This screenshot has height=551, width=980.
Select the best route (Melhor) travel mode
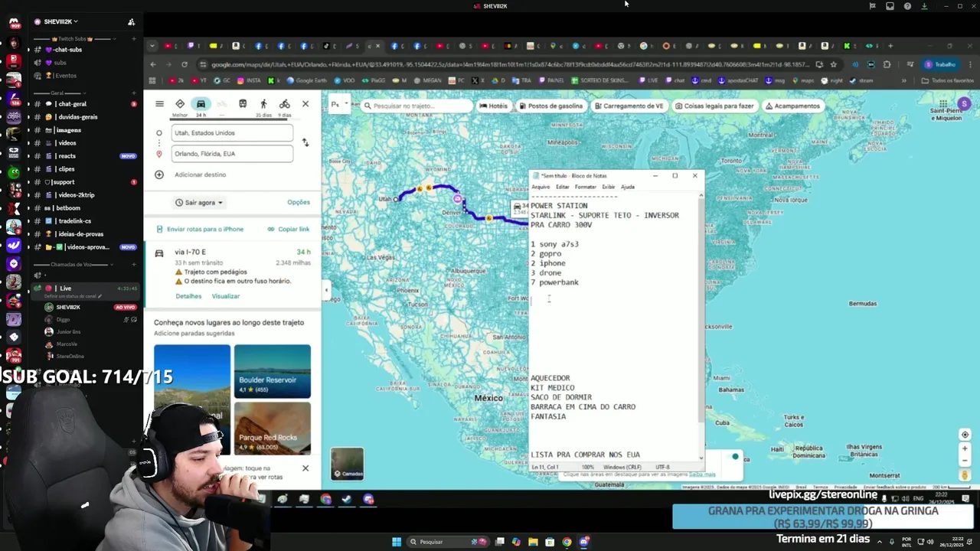[180, 107]
